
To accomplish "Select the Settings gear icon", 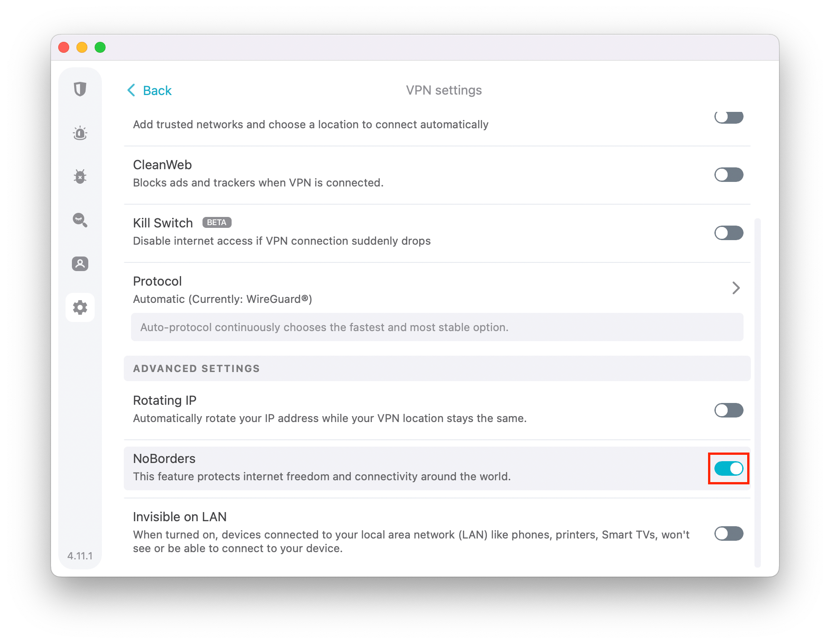I will 80,307.
